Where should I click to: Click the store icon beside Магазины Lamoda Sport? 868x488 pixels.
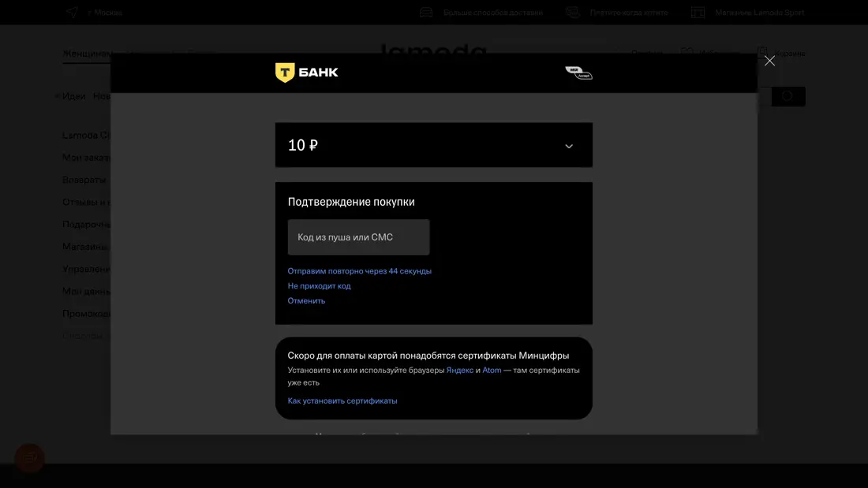pyautogui.click(x=698, y=12)
